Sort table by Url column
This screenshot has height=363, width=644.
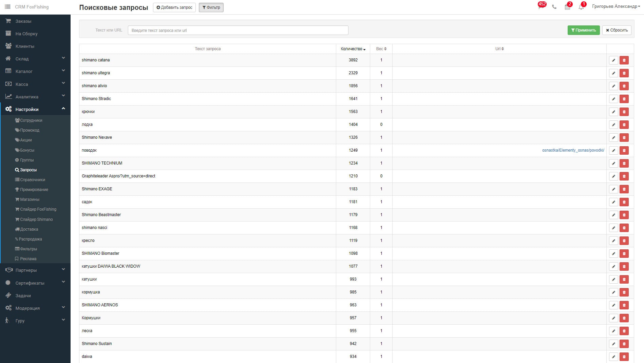coord(499,49)
